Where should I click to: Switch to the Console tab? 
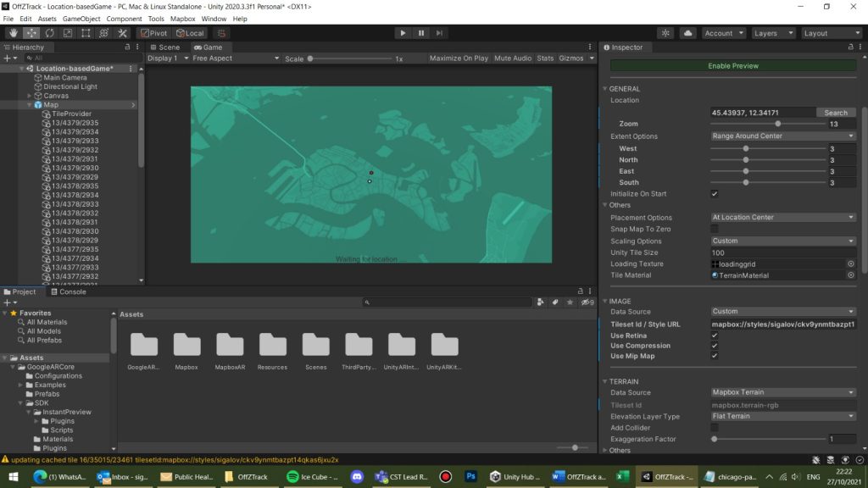(x=69, y=291)
